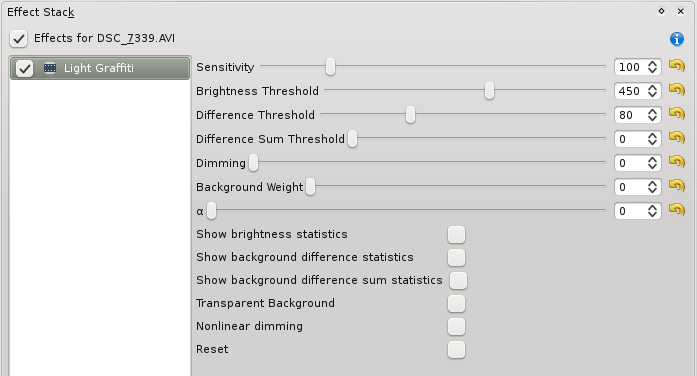Image resolution: width=697 pixels, height=376 pixels.
Task: Disable effects for DSC_7339.AVI checkbox
Action: tap(19, 39)
